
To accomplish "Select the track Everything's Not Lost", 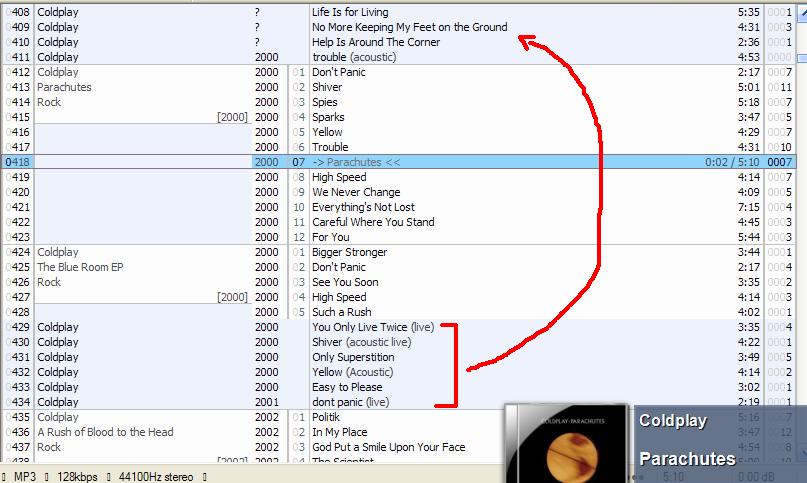I will (363, 206).
